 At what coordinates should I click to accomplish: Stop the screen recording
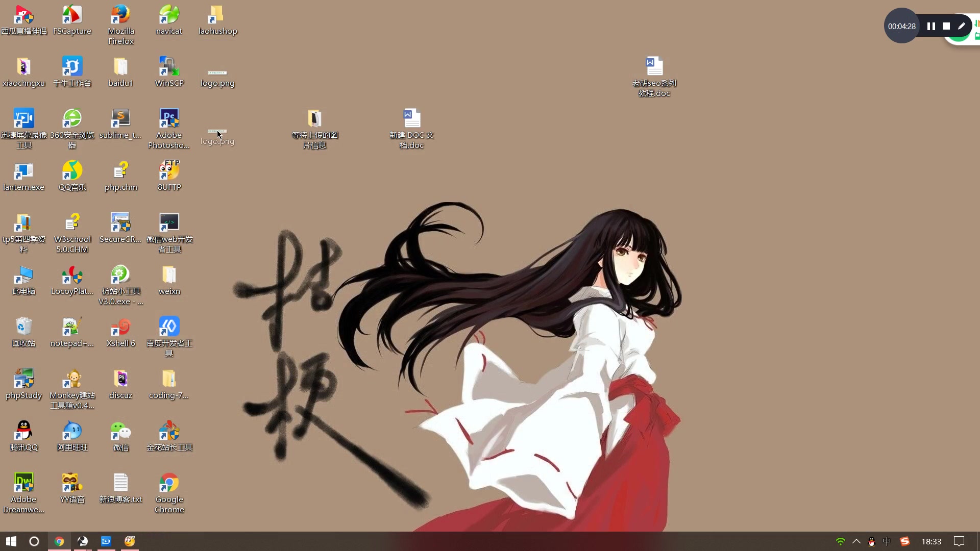point(946,26)
